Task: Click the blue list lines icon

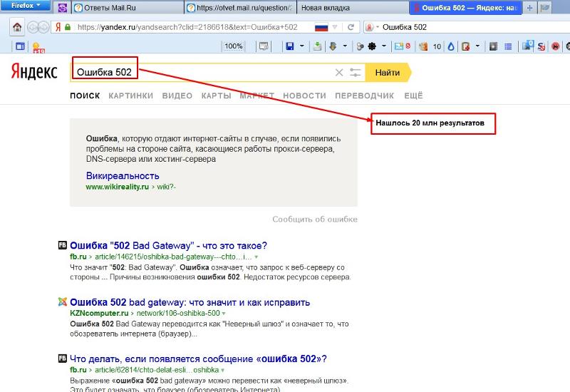Action: point(508,46)
